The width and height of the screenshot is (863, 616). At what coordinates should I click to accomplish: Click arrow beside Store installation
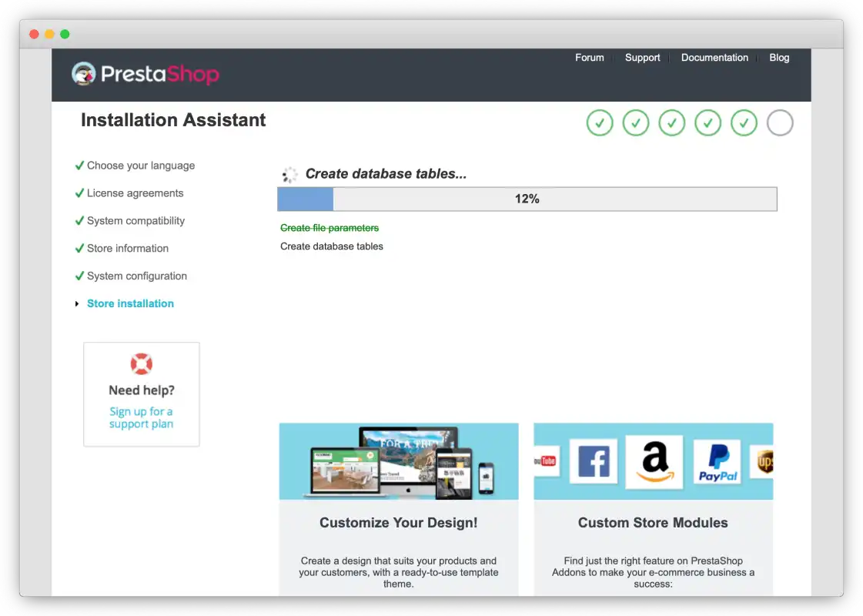coord(77,304)
